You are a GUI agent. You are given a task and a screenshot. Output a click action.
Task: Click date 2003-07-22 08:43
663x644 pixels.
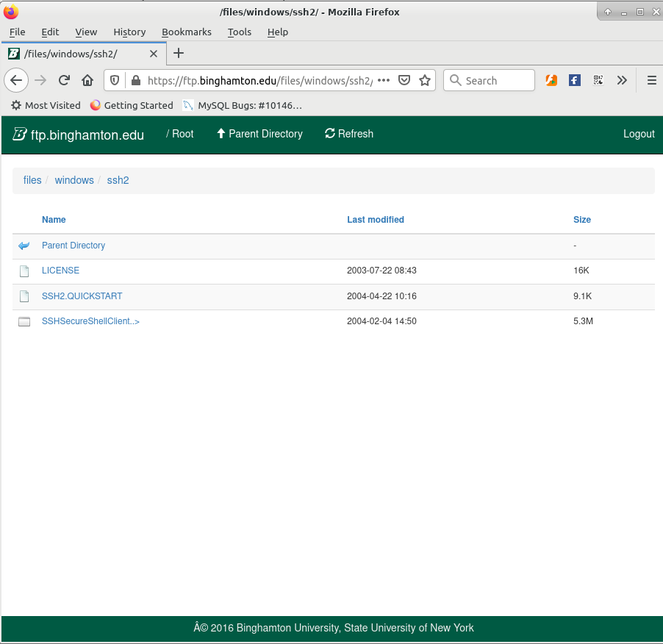(381, 271)
